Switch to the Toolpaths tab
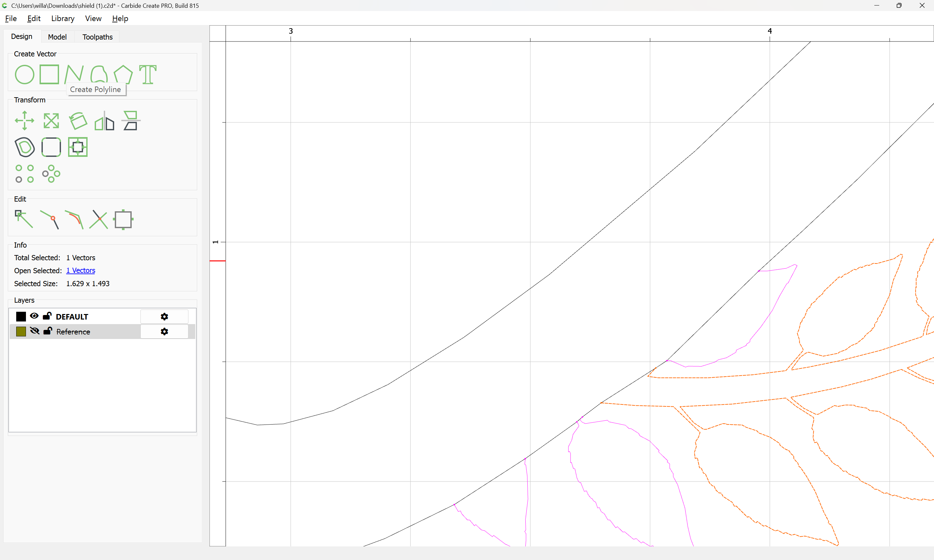This screenshot has height=560, width=934. coord(97,37)
